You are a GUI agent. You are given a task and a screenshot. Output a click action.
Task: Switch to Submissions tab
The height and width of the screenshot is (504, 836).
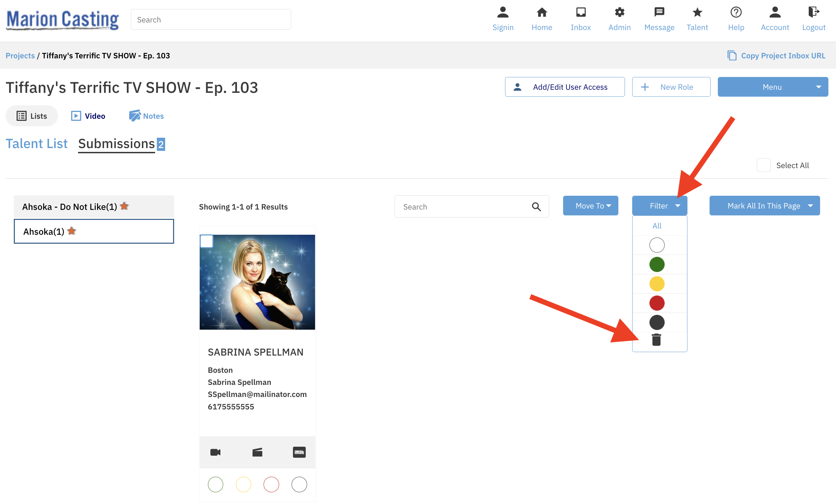[x=116, y=144]
